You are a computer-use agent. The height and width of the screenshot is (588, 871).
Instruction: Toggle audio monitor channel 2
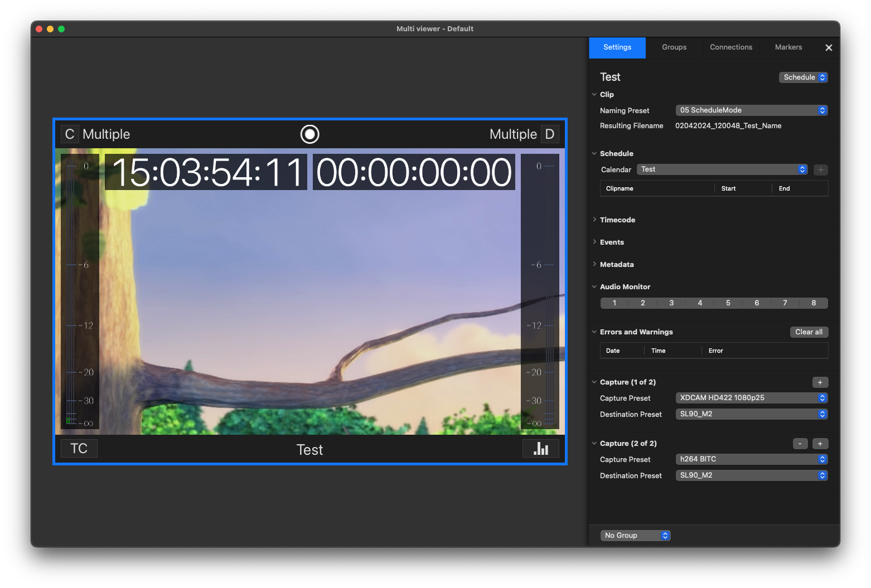tap(643, 303)
